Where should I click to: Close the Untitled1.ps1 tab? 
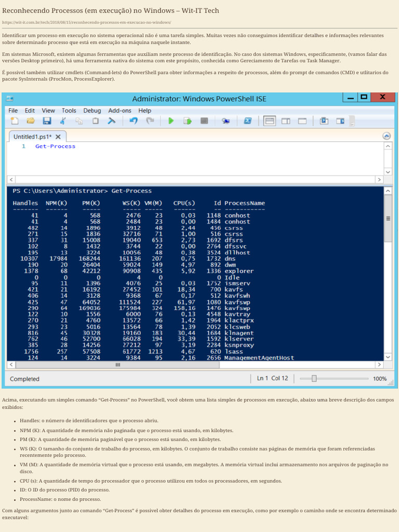tap(58, 137)
